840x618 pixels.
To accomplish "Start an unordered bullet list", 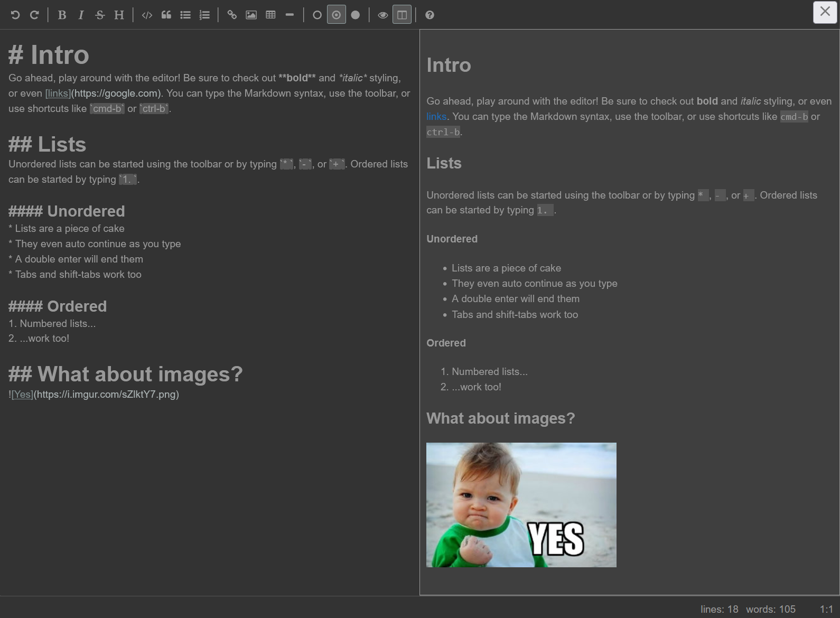I will (x=185, y=15).
